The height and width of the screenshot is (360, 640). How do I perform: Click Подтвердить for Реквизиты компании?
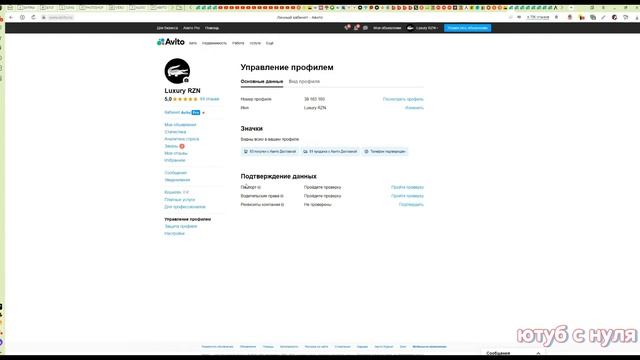coord(411,204)
